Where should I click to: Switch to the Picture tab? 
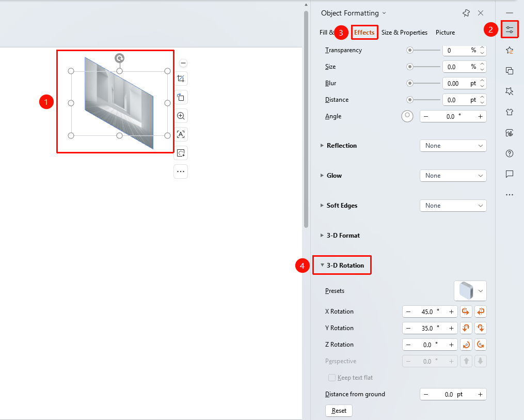tap(445, 33)
